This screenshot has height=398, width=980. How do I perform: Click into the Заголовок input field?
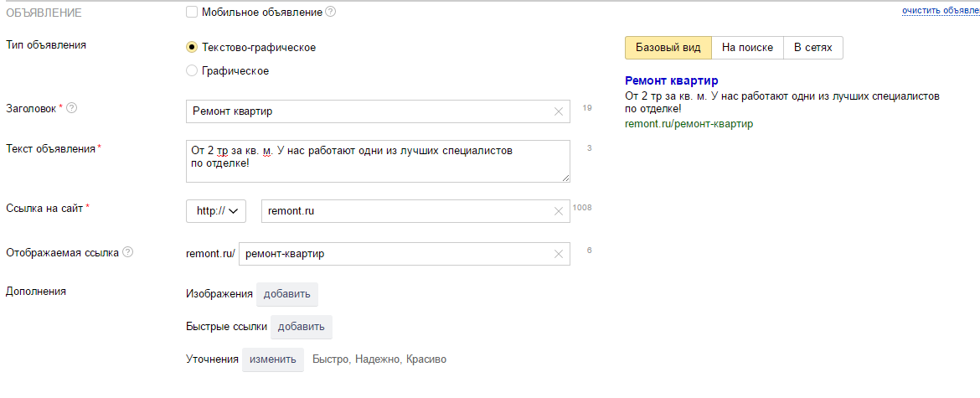(369, 111)
